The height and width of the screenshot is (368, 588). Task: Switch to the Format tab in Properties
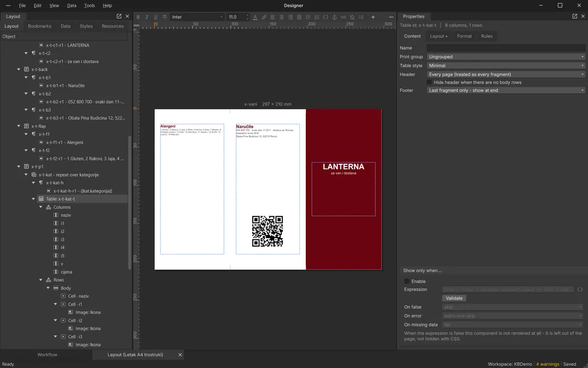pos(464,36)
